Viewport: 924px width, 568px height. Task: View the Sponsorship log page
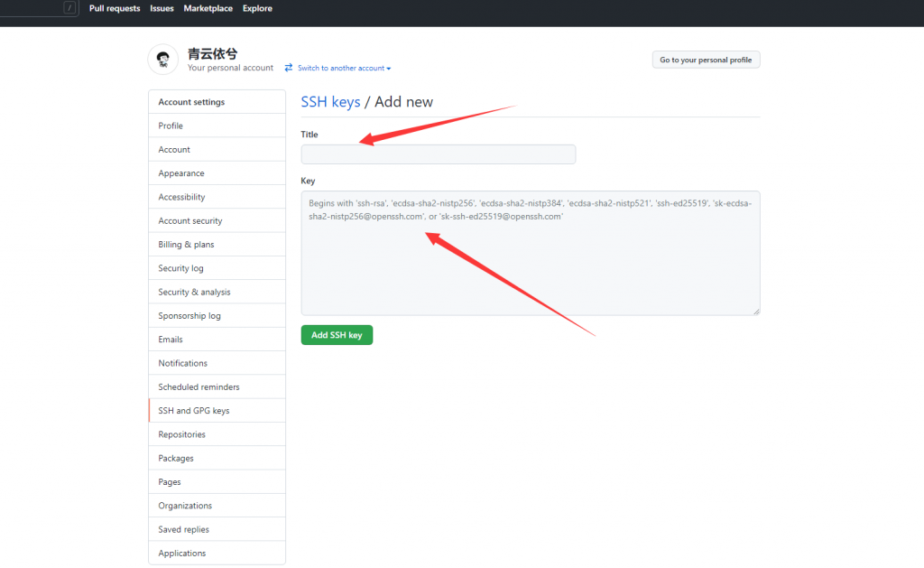217,315
